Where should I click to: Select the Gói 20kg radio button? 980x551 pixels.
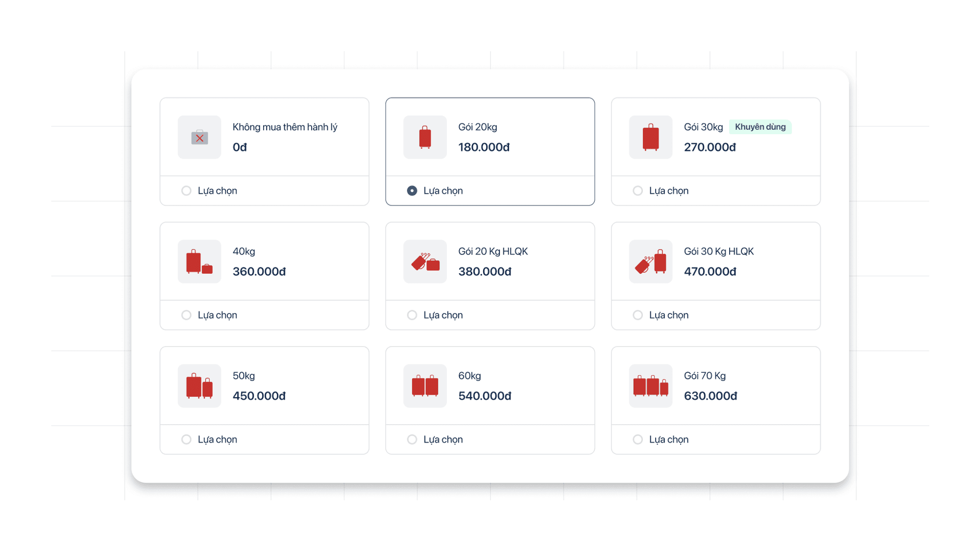click(412, 191)
